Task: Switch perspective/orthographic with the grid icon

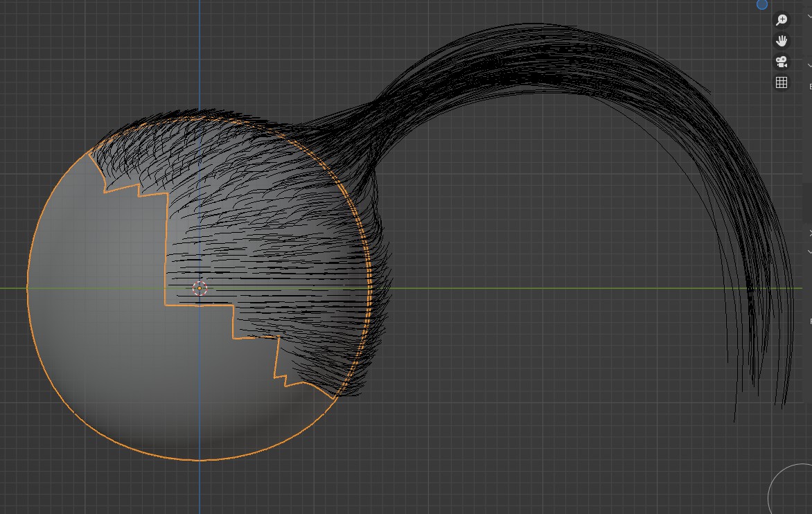Action: pos(782,82)
